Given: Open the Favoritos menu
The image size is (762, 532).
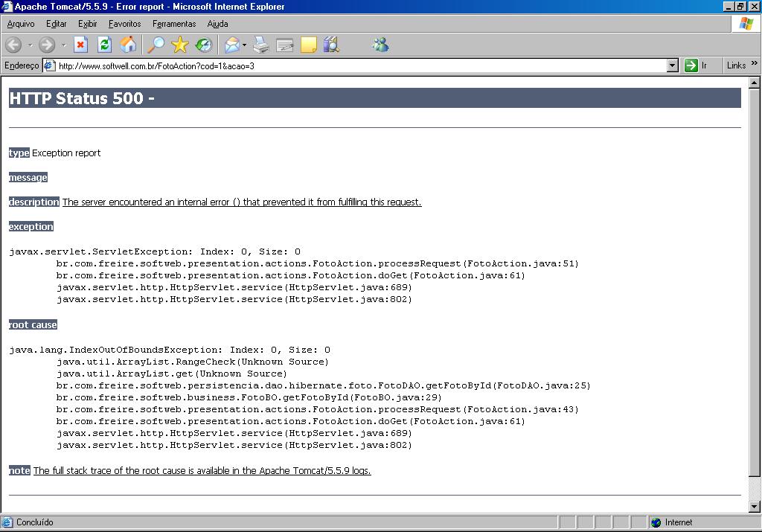Looking at the screenshot, I should (124, 24).
